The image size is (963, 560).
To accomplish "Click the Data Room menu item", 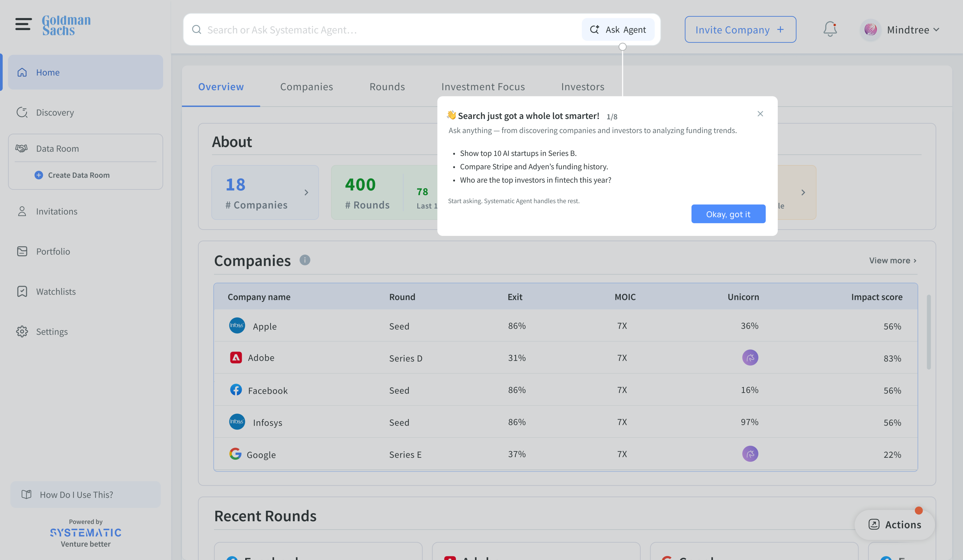I will pyautogui.click(x=86, y=148).
